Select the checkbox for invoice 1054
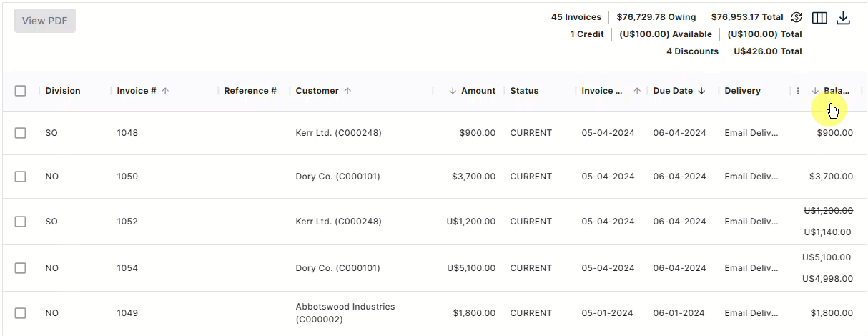The image size is (868, 336). coord(20,268)
